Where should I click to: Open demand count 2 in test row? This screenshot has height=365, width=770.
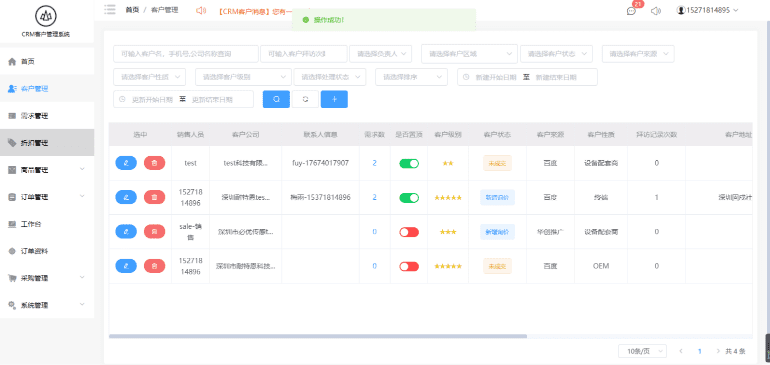pos(375,163)
